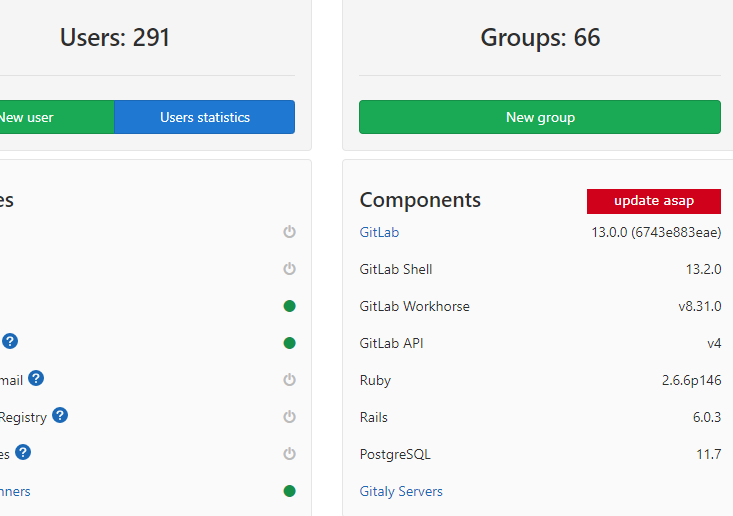Image resolution: width=733 pixels, height=516 pixels.
Task: Click the Components heading
Action: pyautogui.click(x=420, y=201)
